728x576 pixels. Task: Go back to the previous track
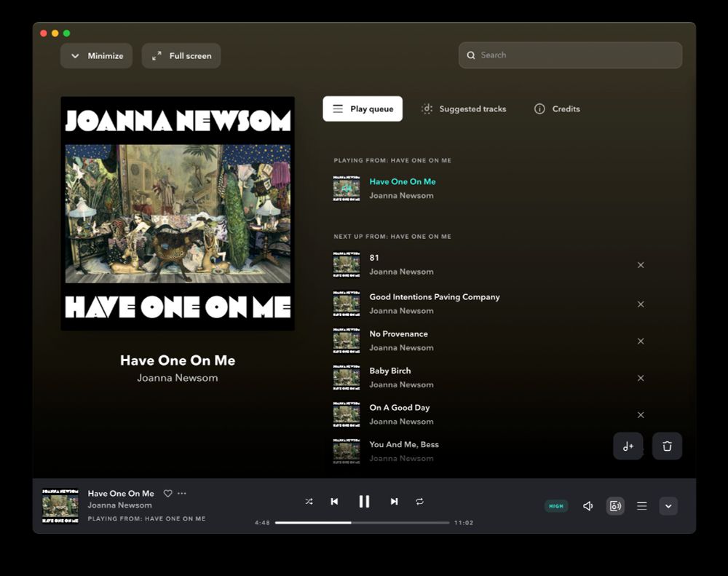pyautogui.click(x=334, y=501)
